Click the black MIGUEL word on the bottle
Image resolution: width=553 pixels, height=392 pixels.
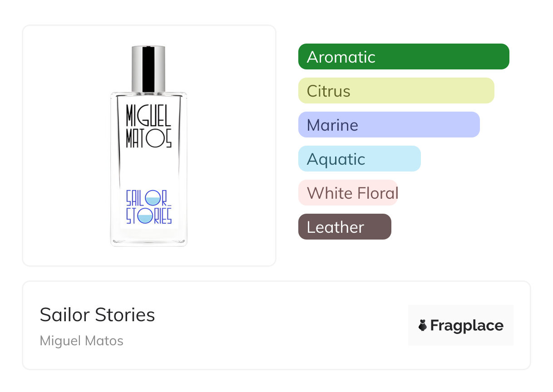(148, 115)
